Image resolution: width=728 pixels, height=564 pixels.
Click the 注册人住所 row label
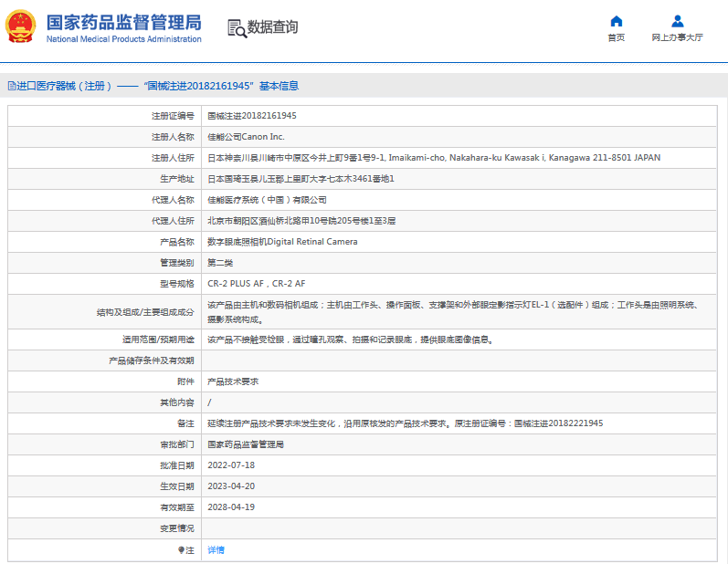tap(173, 158)
